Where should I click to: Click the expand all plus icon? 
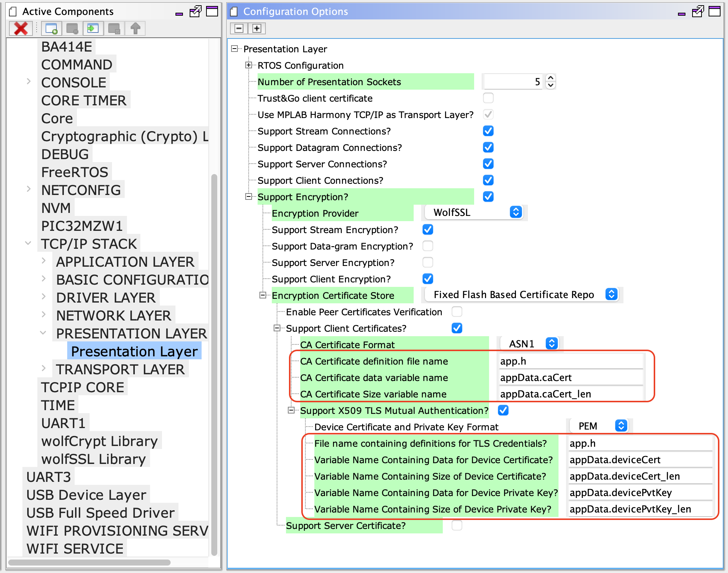257,28
